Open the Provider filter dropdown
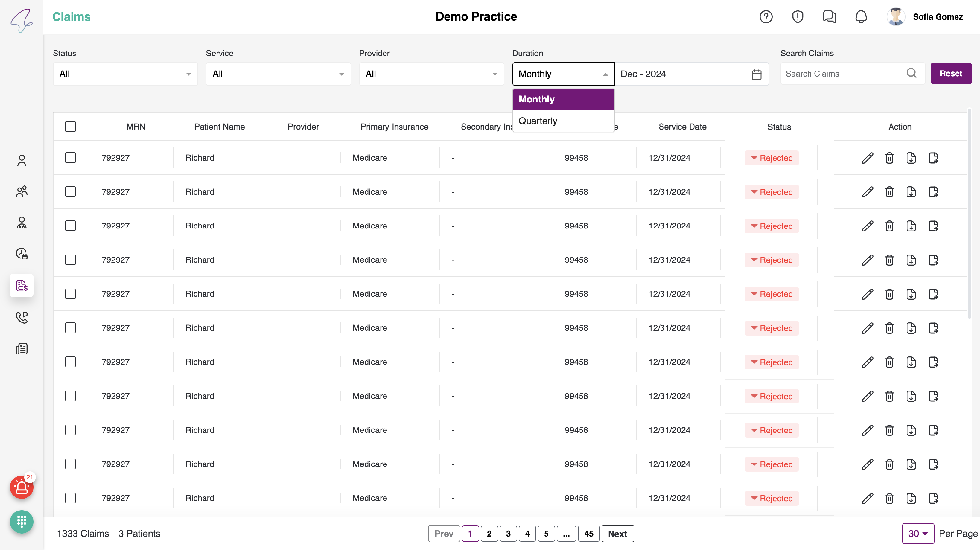 [x=432, y=74]
